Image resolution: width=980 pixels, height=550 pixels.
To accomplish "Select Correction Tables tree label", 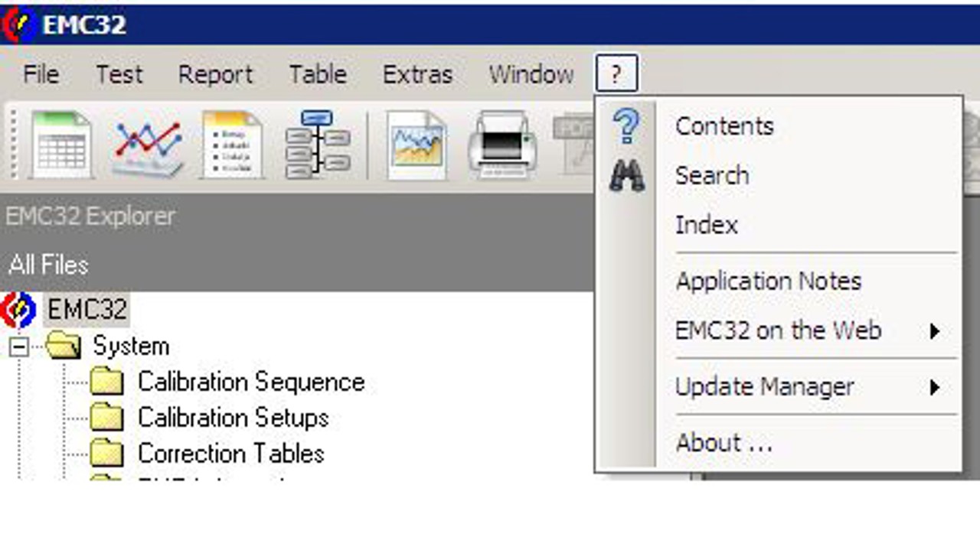I will click(230, 454).
